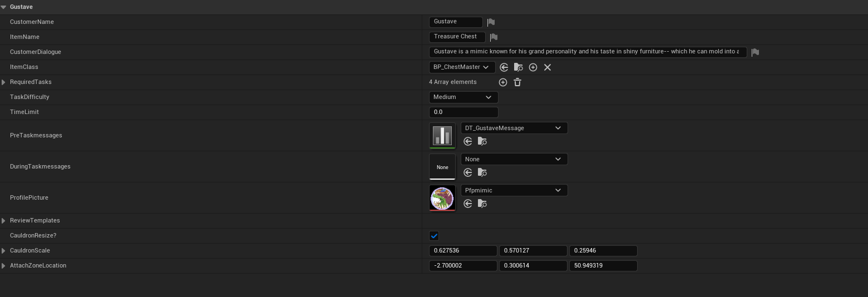Click the empty None thumbnail for DuringTaskmessages
868x297 pixels.
442,167
